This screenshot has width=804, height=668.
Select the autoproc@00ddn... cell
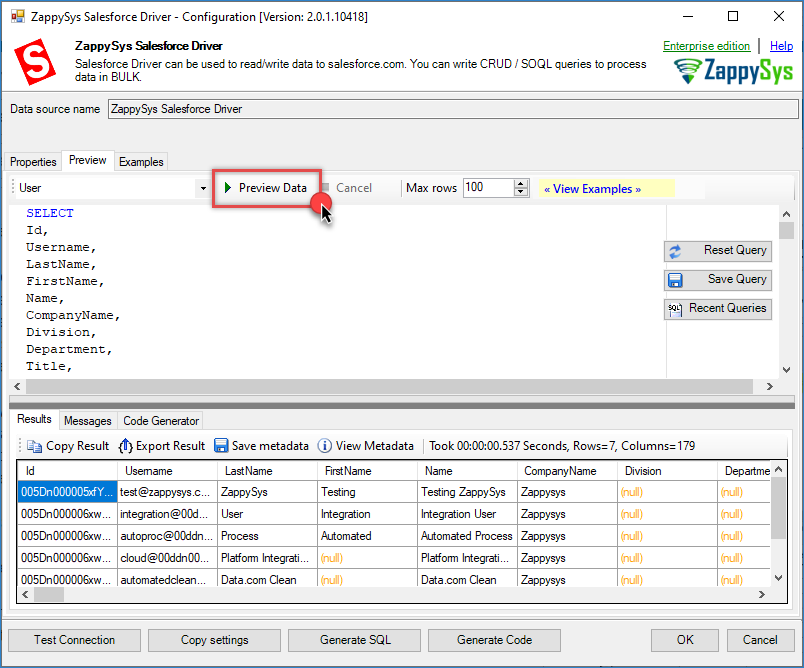167,536
